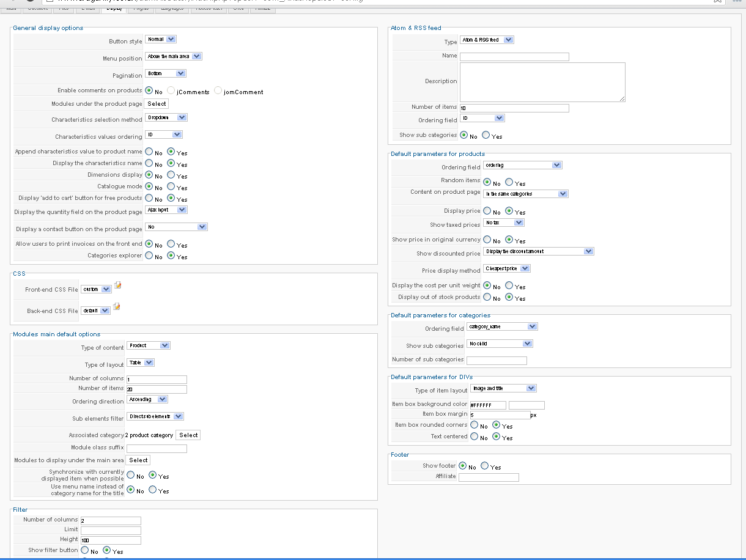
Task: Open the Ordering direction dropdown
Action: pyautogui.click(x=147, y=399)
